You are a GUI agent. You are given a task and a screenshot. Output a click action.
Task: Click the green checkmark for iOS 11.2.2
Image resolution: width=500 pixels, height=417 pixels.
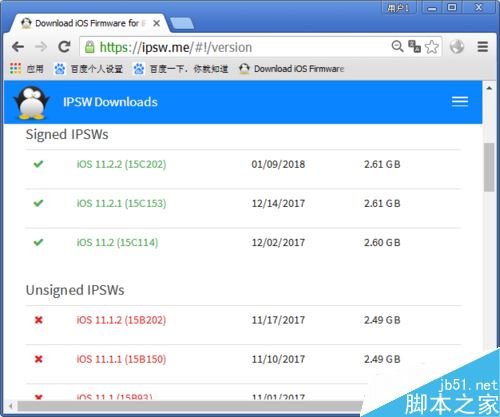click(x=38, y=164)
